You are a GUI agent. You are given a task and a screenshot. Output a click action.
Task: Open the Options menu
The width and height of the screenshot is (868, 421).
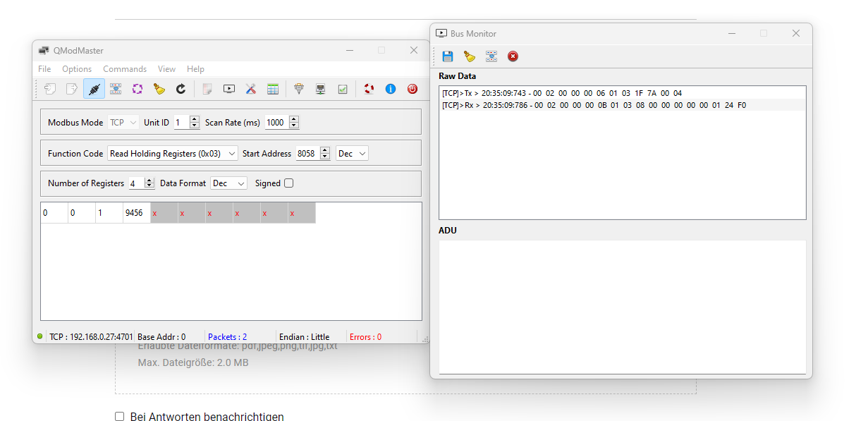click(x=77, y=69)
